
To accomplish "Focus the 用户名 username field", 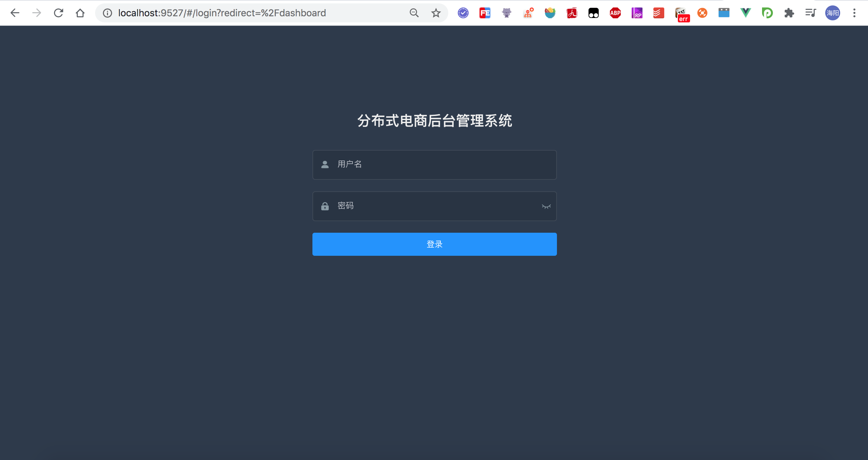I will pos(435,165).
